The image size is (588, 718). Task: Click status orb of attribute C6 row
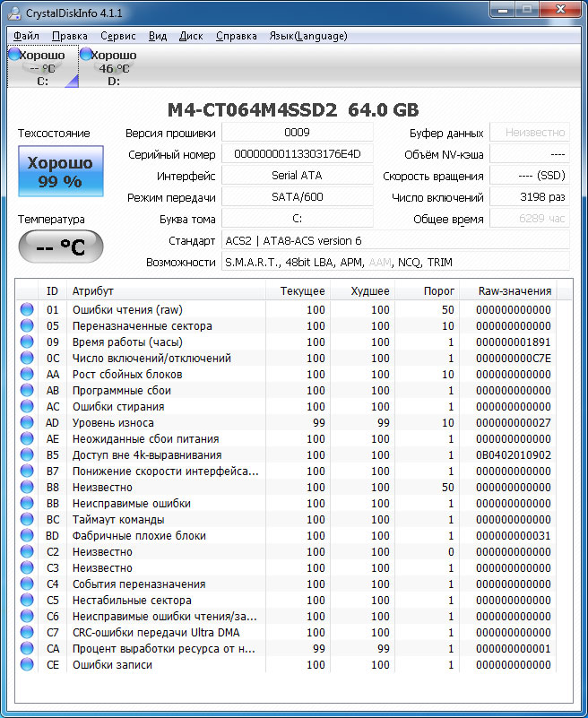(x=27, y=616)
